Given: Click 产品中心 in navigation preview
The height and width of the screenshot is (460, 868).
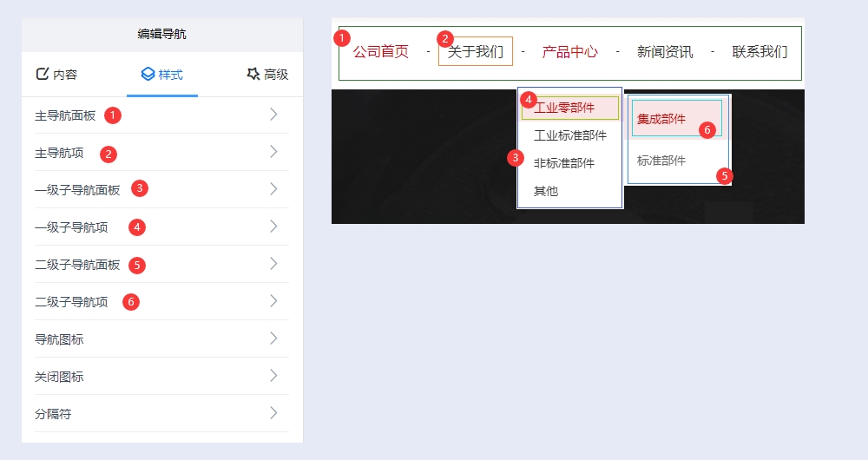Looking at the screenshot, I should 569,52.
